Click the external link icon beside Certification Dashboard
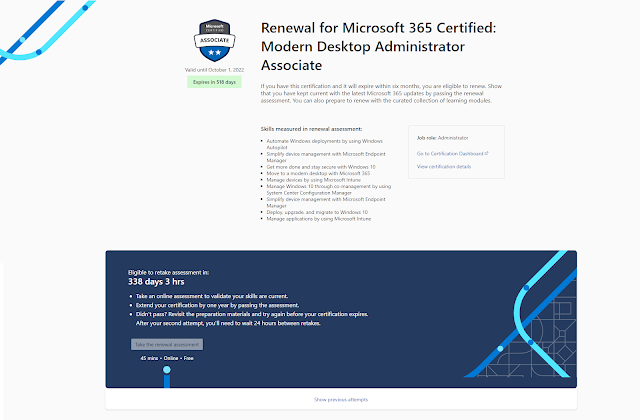The width and height of the screenshot is (640, 420). [x=486, y=153]
